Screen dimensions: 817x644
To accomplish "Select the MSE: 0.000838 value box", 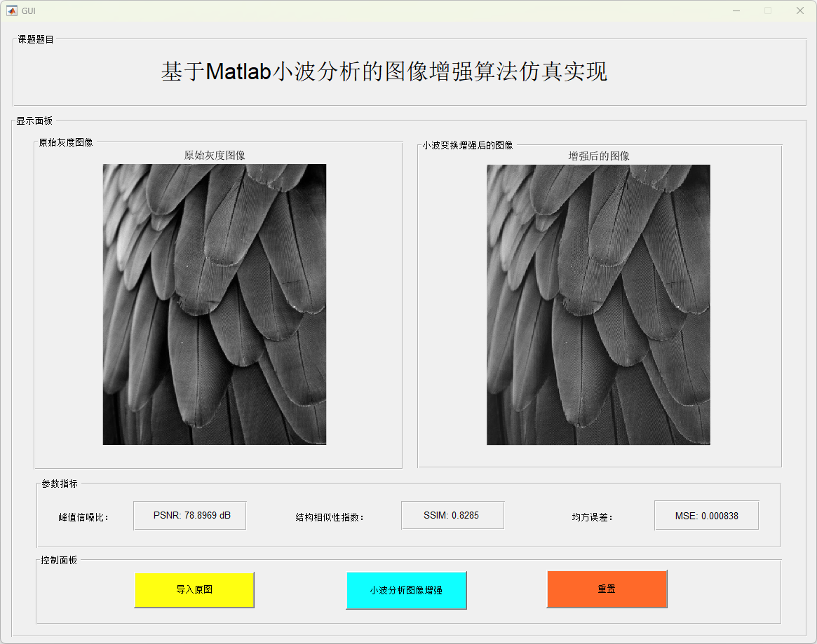I will 706,516.
